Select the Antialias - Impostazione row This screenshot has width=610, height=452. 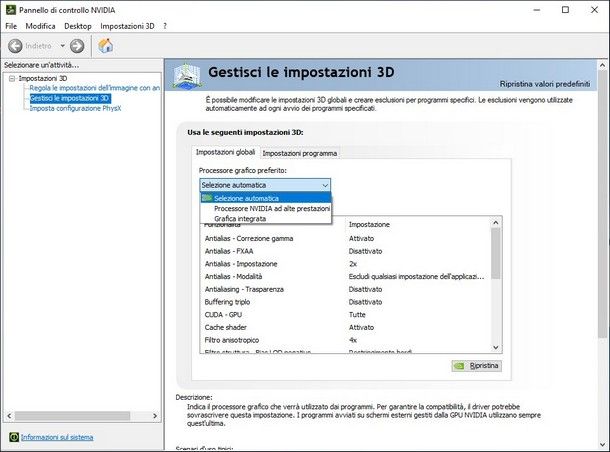345,264
